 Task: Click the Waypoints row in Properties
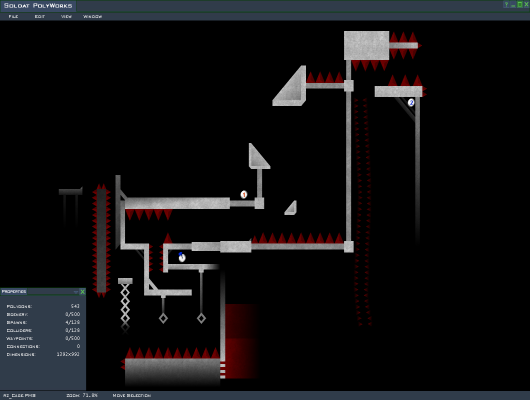[x=43, y=338]
